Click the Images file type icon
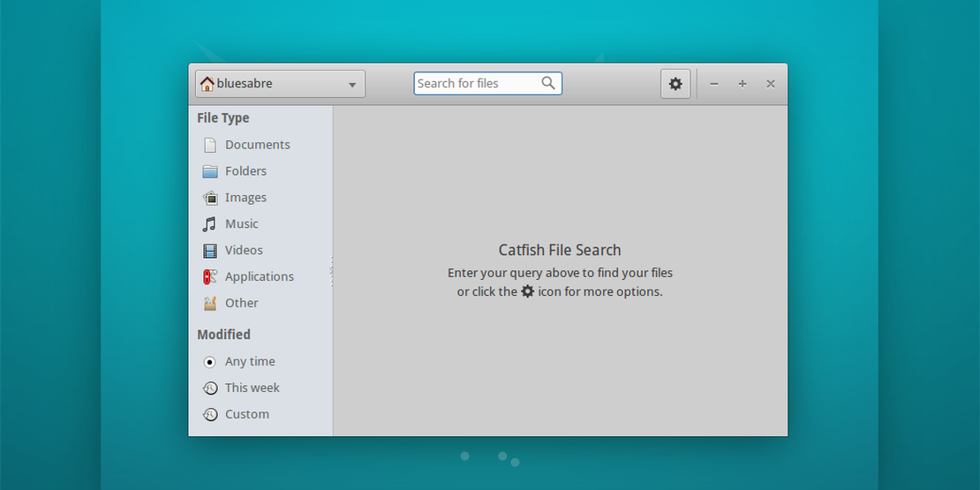 [x=210, y=198]
